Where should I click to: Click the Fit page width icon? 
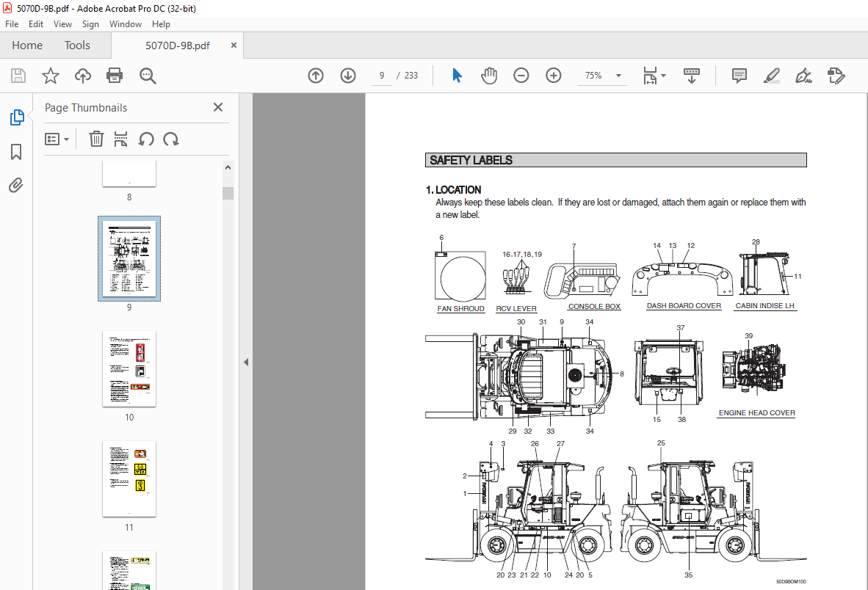point(650,75)
